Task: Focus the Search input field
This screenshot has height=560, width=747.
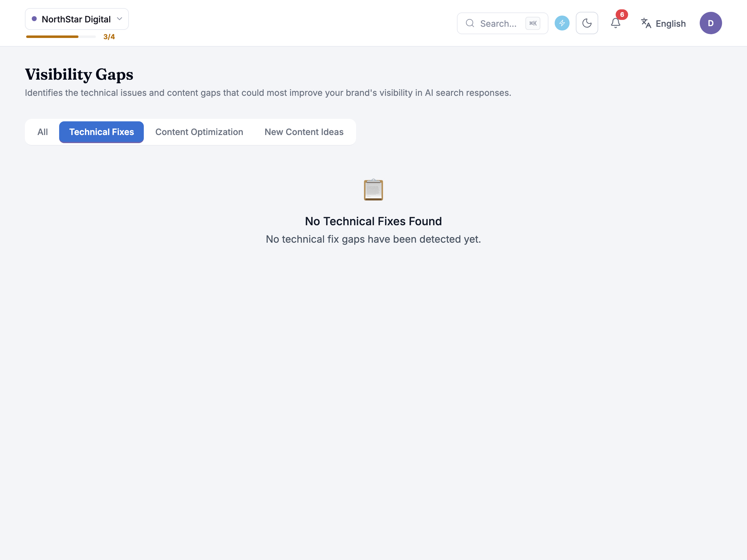Action: [502, 23]
